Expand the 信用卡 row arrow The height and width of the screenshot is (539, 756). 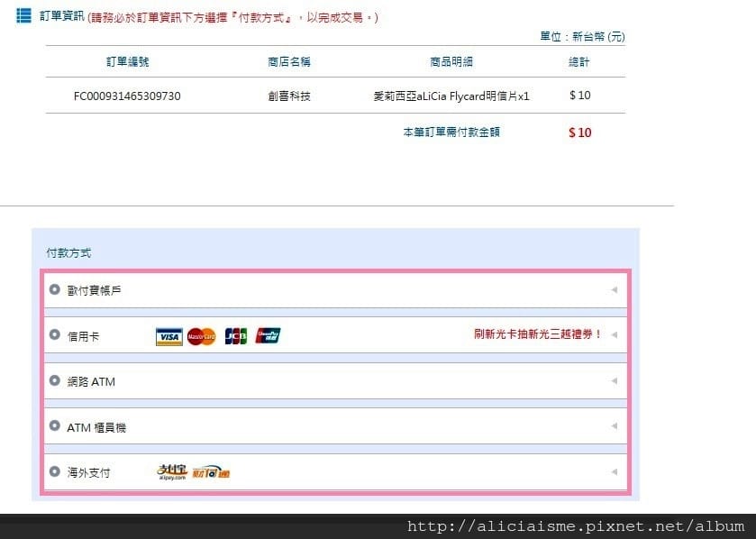click(615, 334)
